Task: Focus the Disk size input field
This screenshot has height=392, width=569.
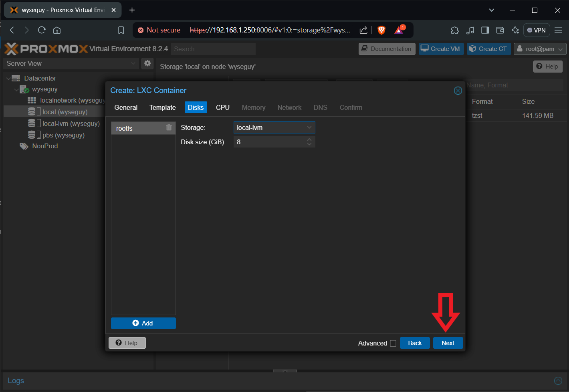Action: point(270,142)
